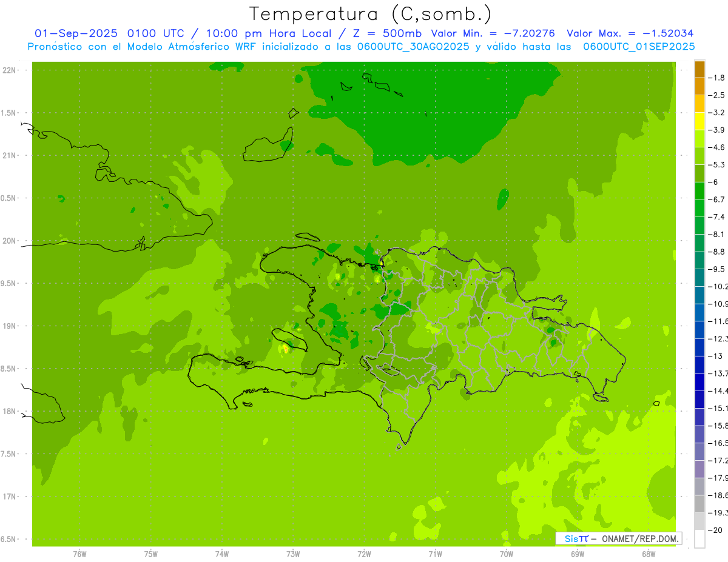Viewport: 728px width, 562px height.
Task: Click the "71W" longitude label
Action: 435,554
